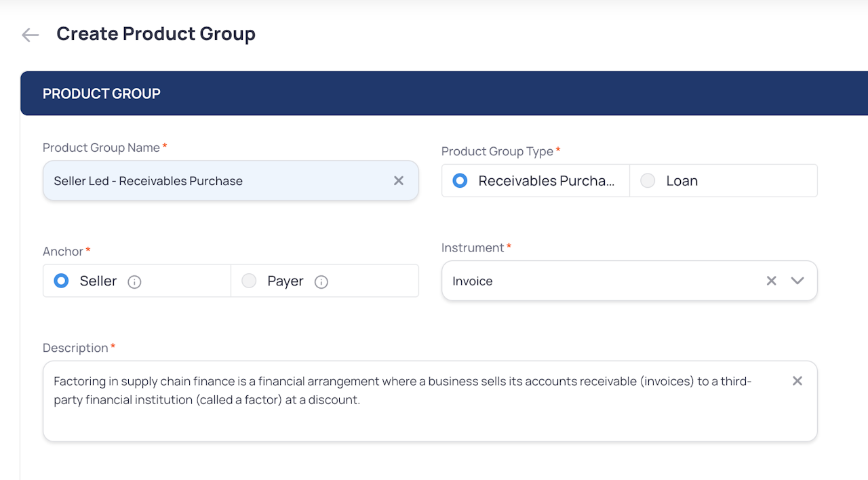Set Anchor to Payer
This screenshot has height=480, width=868.
tap(250, 281)
